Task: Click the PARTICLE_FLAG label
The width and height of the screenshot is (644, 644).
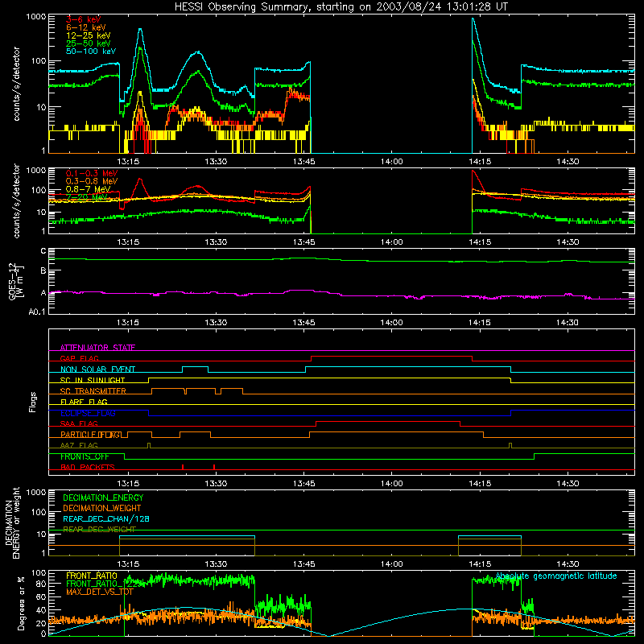Action: (91, 435)
